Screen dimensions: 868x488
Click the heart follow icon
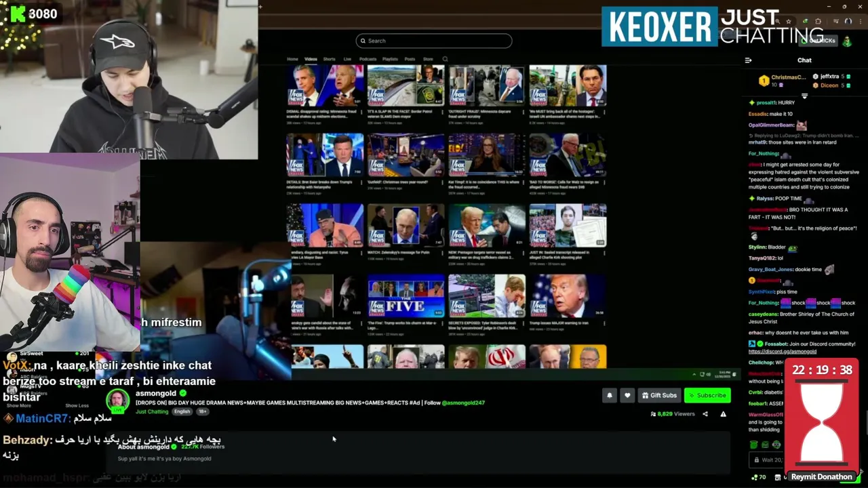[x=627, y=395]
